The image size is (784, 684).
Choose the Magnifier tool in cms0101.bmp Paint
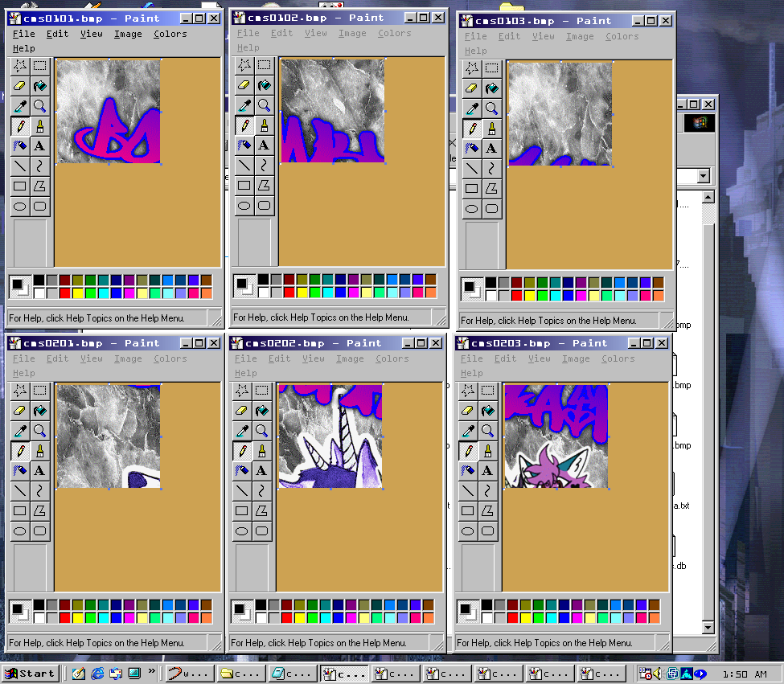coord(40,105)
